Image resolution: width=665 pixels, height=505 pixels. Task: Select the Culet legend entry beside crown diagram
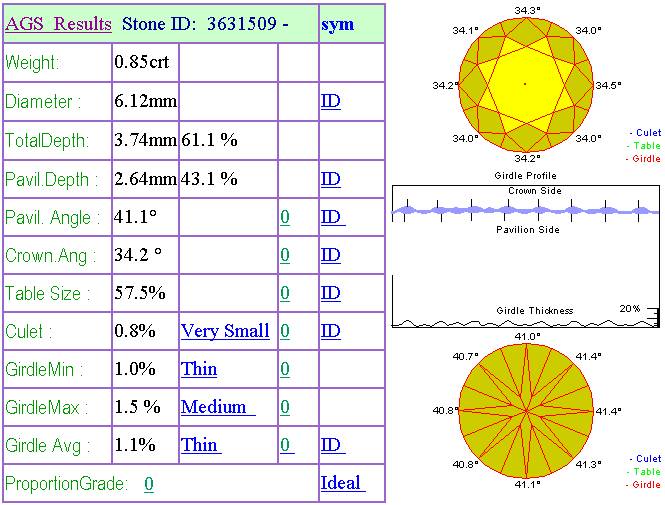[645, 133]
